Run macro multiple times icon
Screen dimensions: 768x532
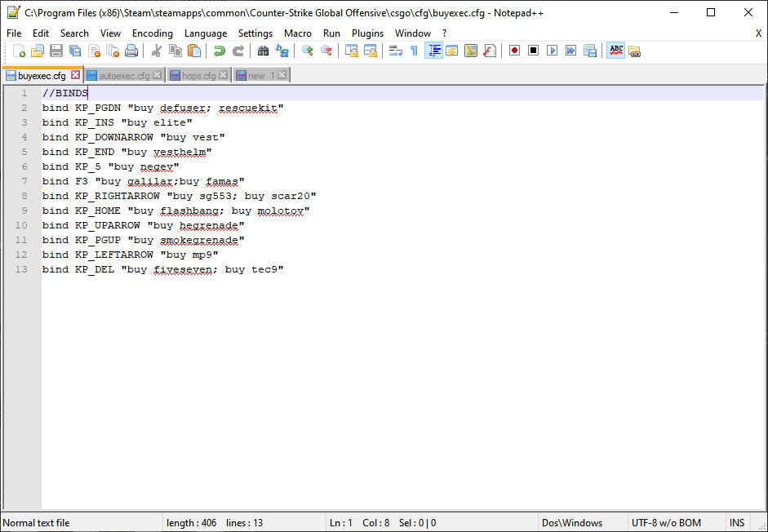click(570, 51)
